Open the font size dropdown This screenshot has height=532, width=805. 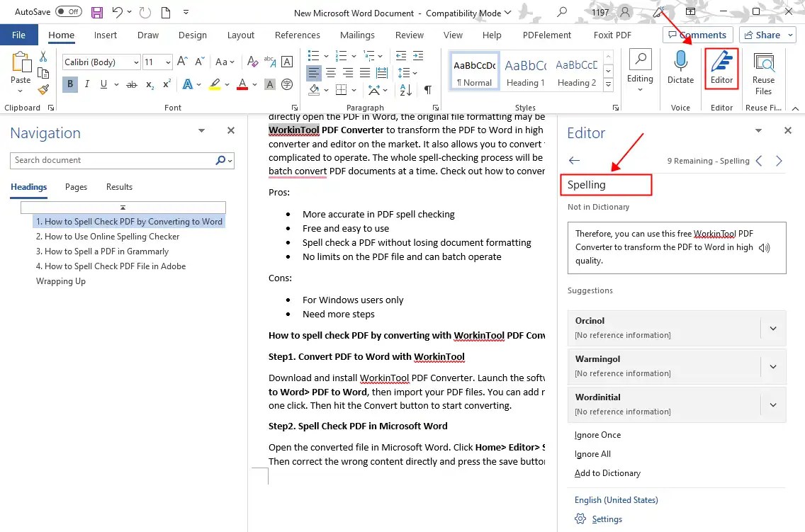click(x=168, y=62)
